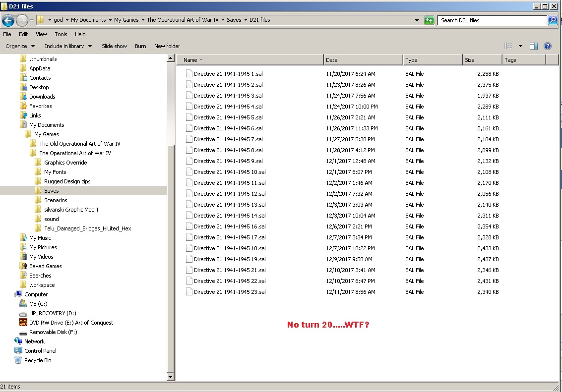Select the My Pictures folder icon
Viewport: 562px width, 392px height.
click(23, 247)
